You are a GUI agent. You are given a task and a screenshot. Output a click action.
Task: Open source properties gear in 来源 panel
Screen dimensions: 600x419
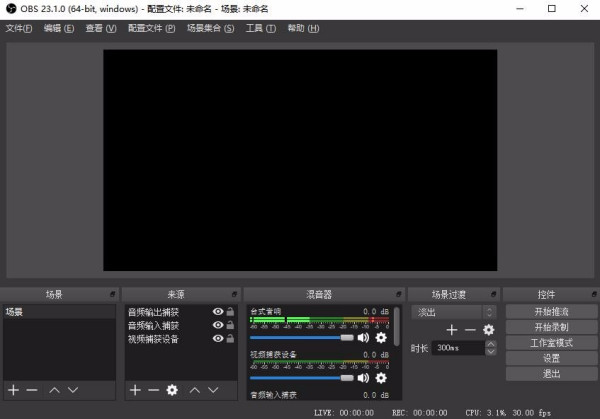[x=172, y=390]
